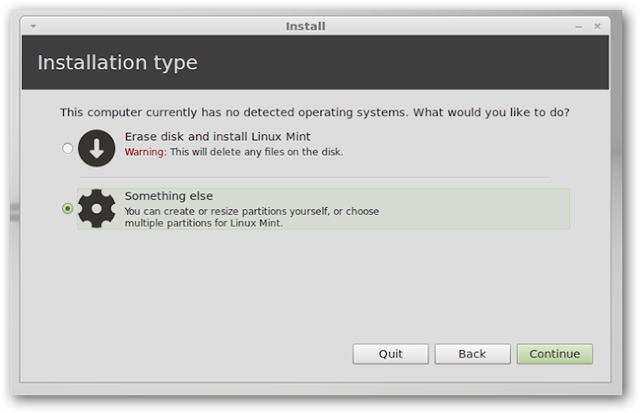Screen dimensions: 640x413
Task: Click the download arrow icon for Erase disk
Action: 97,148
